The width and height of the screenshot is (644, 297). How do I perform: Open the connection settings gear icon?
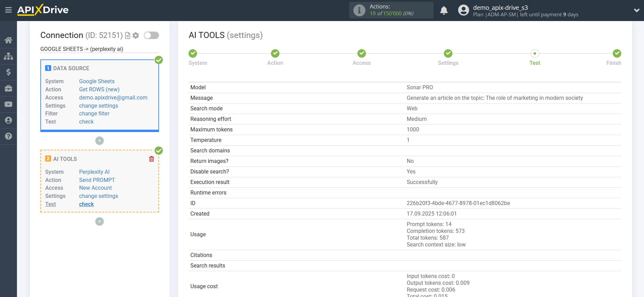(x=136, y=35)
